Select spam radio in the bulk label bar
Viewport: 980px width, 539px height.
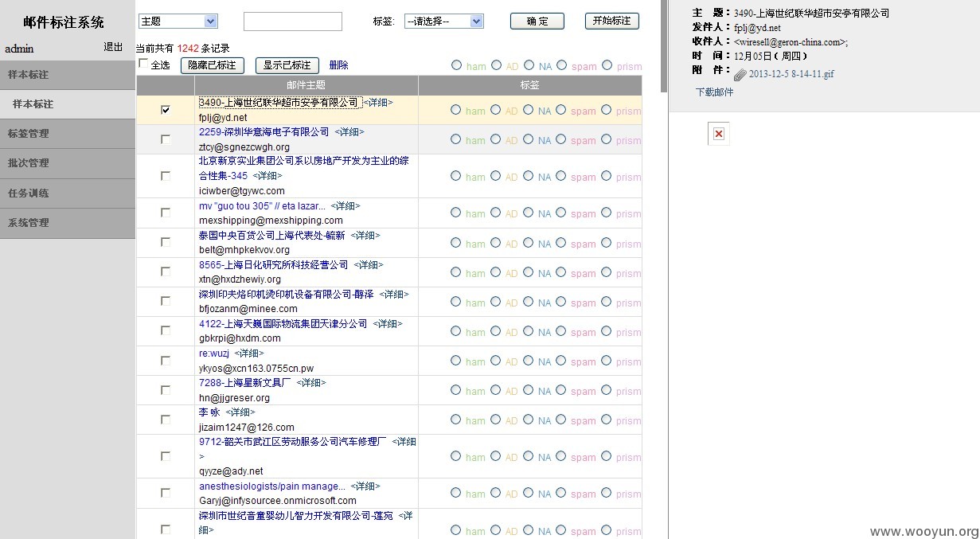tap(562, 65)
